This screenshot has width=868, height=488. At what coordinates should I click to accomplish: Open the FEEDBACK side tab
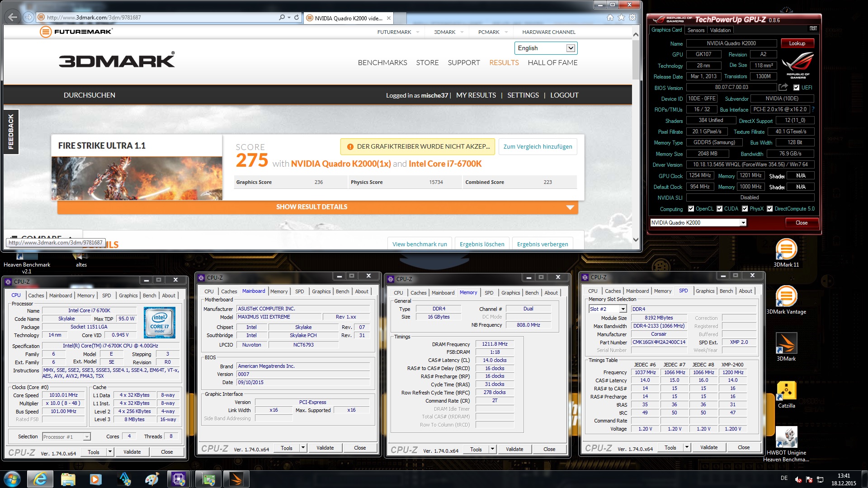coord(11,131)
